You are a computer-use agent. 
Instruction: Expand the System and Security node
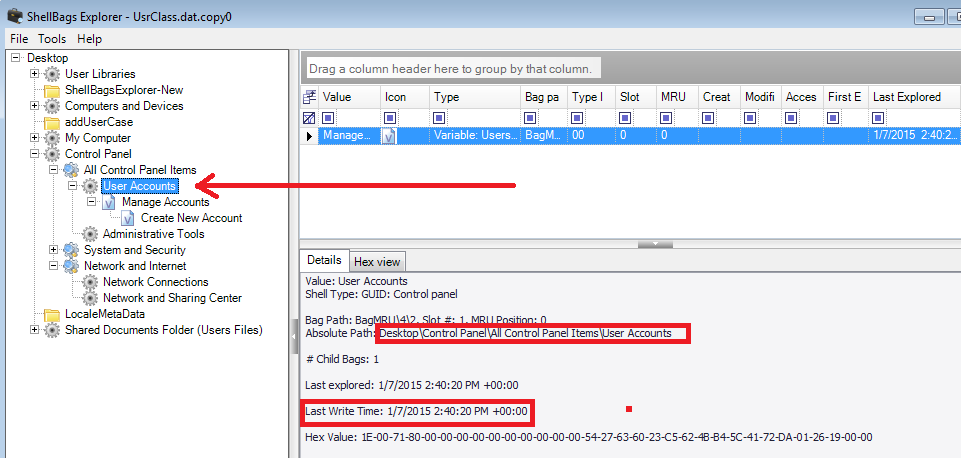tap(54, 250)
